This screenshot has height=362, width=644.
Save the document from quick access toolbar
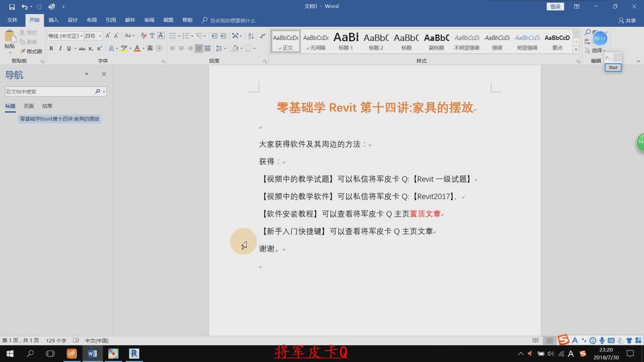(x=12, y=7)
